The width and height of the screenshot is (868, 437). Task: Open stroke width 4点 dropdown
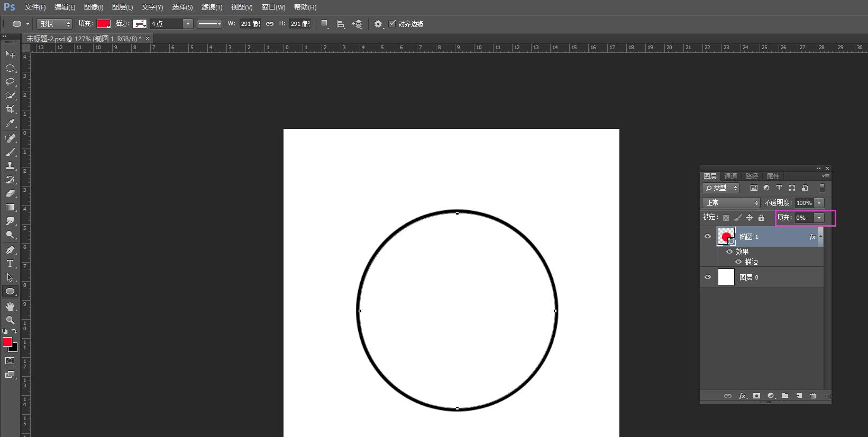[187, 24]
